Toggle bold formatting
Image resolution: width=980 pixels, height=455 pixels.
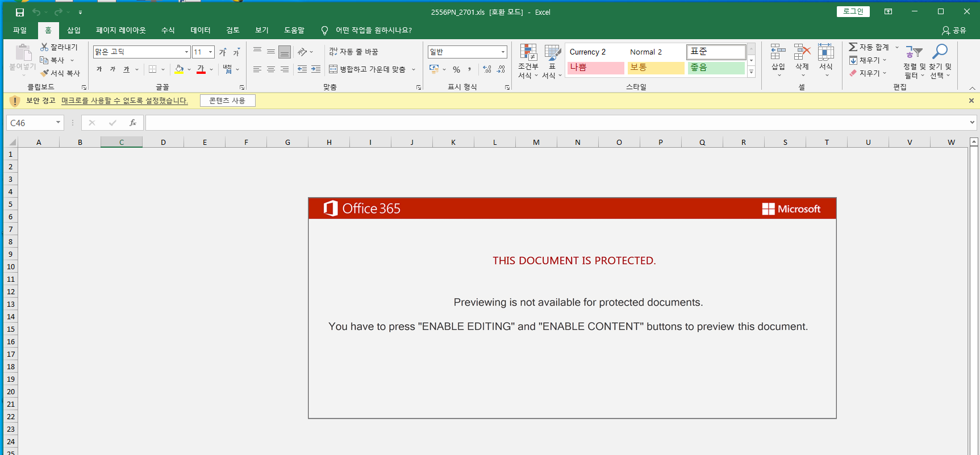click(x=99, y=69)
